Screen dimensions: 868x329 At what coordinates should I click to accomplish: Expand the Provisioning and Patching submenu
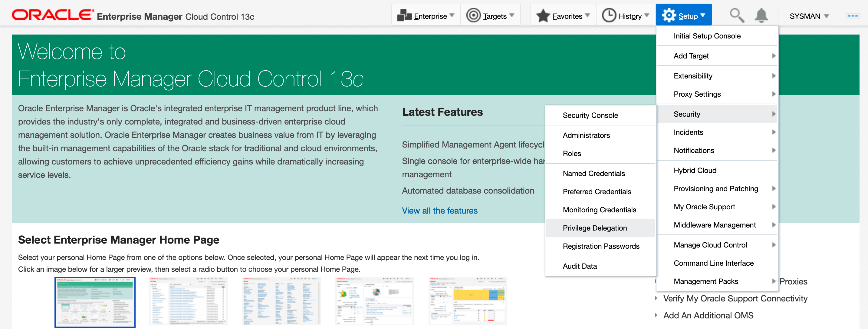coord(716,189)
